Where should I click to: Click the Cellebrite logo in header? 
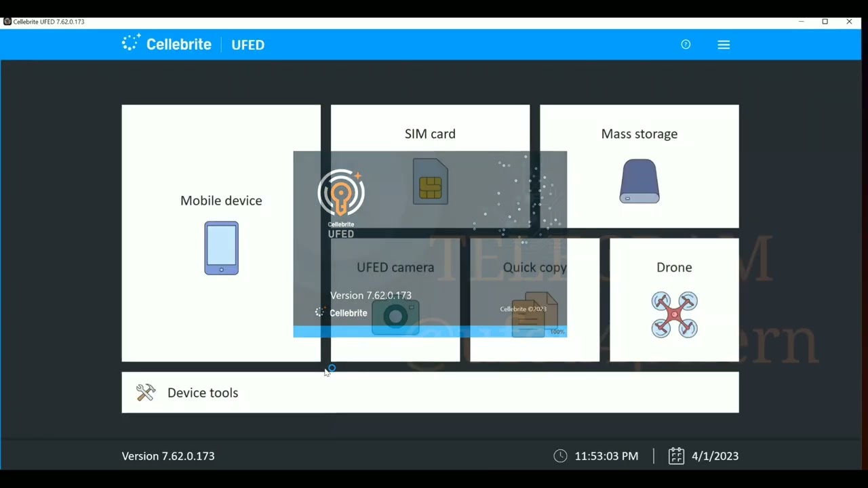(167, 44)
